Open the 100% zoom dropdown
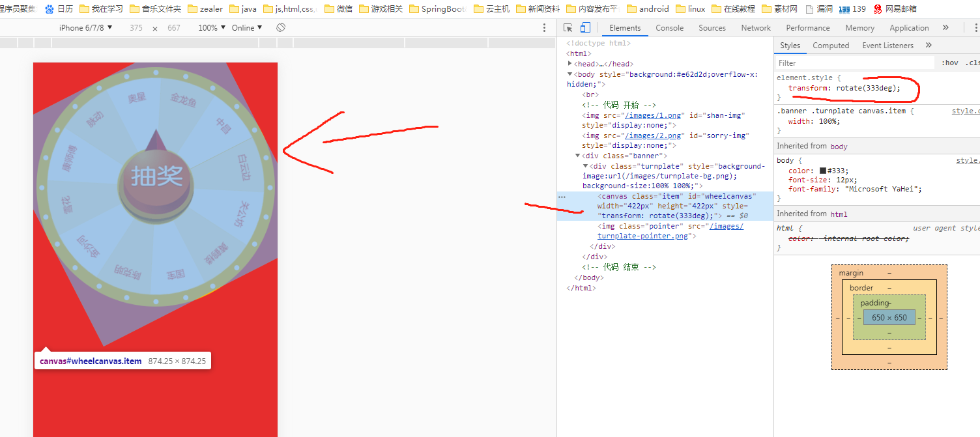Screen dimensions: 980x437 tap(212, 28)
